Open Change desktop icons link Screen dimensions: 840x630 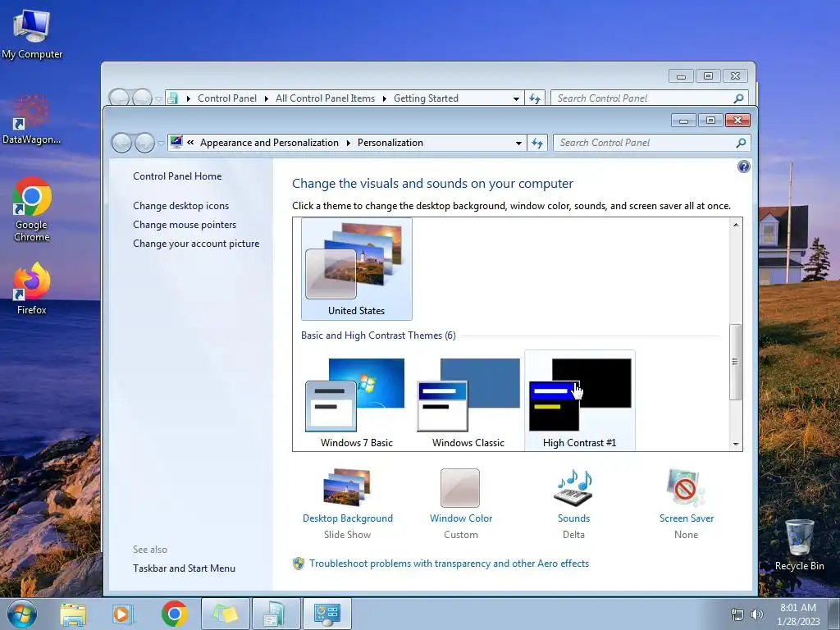tap(181, 206)
